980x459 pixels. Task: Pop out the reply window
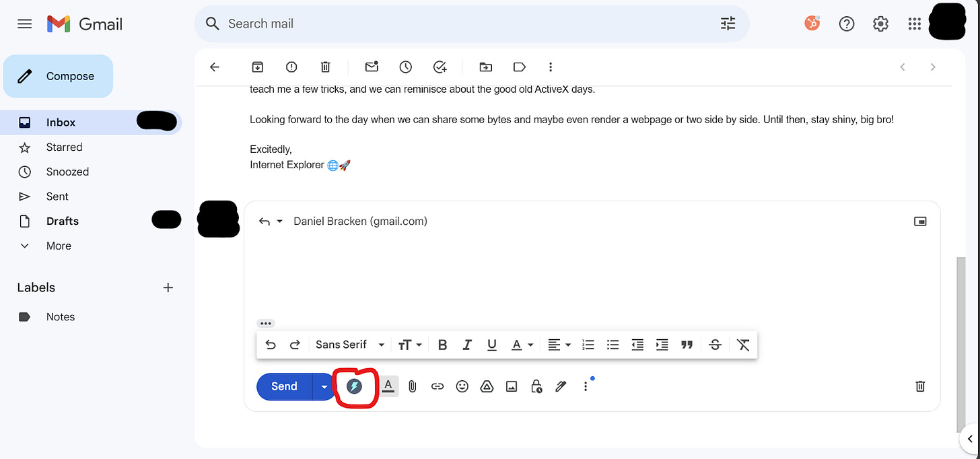coord(920,221)
